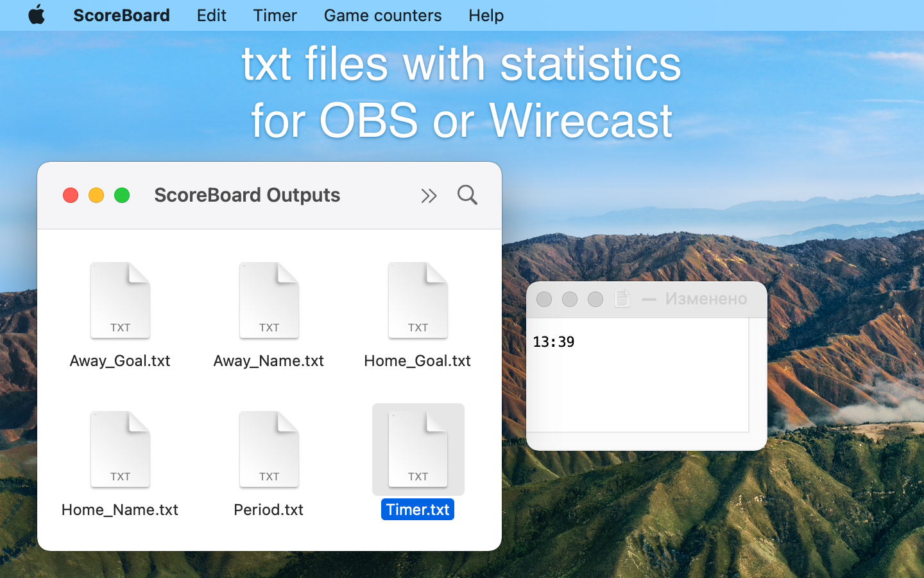Select the Timer.txt file icon

(x=418, y=449)
